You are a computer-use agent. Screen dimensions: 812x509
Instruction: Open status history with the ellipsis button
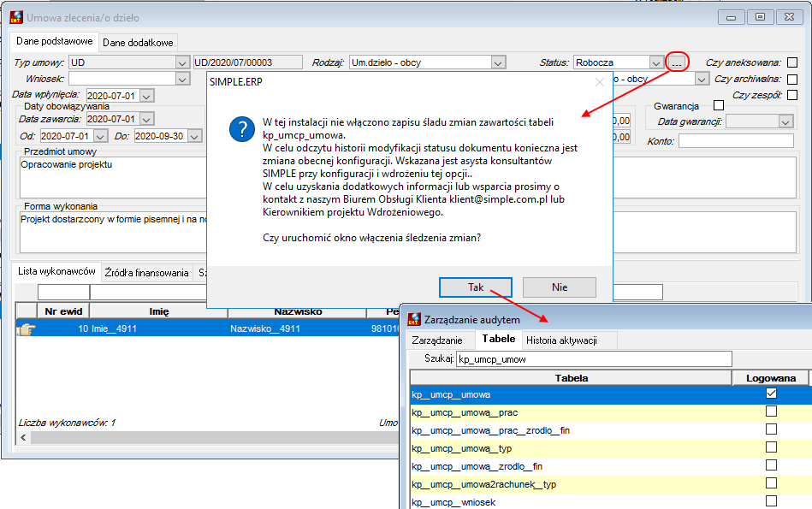pos(677,62)
